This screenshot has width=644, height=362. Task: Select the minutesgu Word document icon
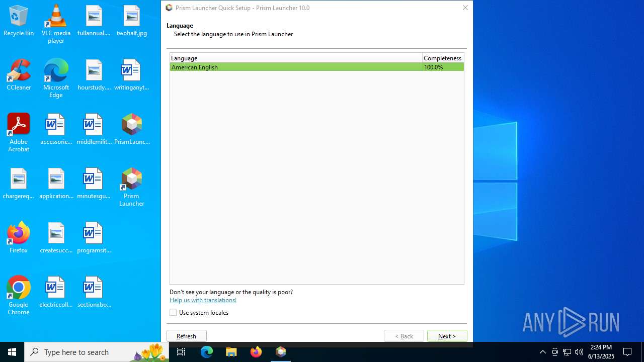pos(94,184)
